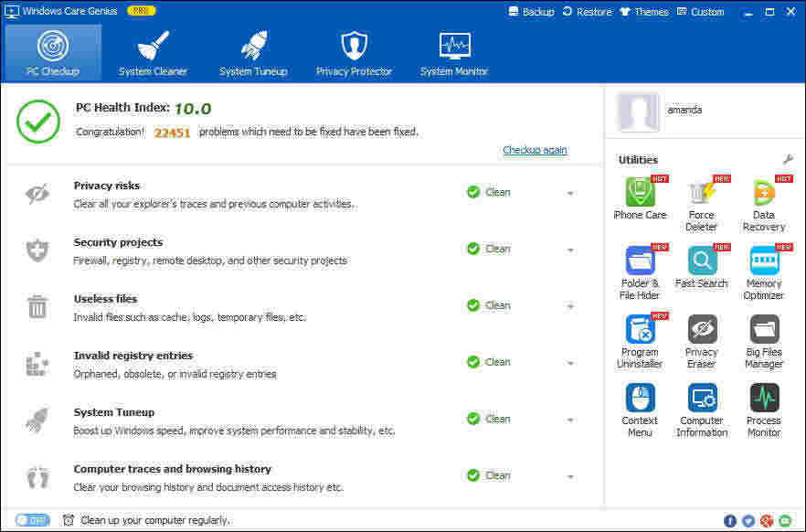Viewport: 806px width, 532px height.
Task: Launch the Fast Search utility
Action: [x=702, y=267]
